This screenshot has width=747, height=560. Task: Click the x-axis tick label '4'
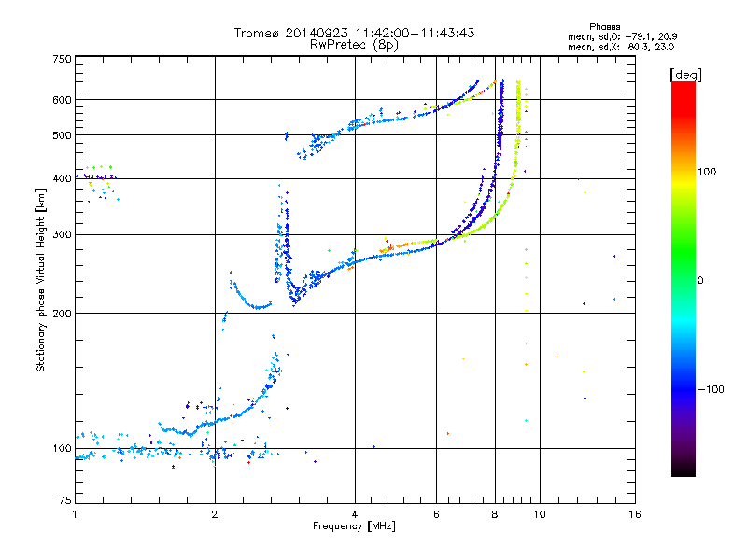tap(355, 514)
